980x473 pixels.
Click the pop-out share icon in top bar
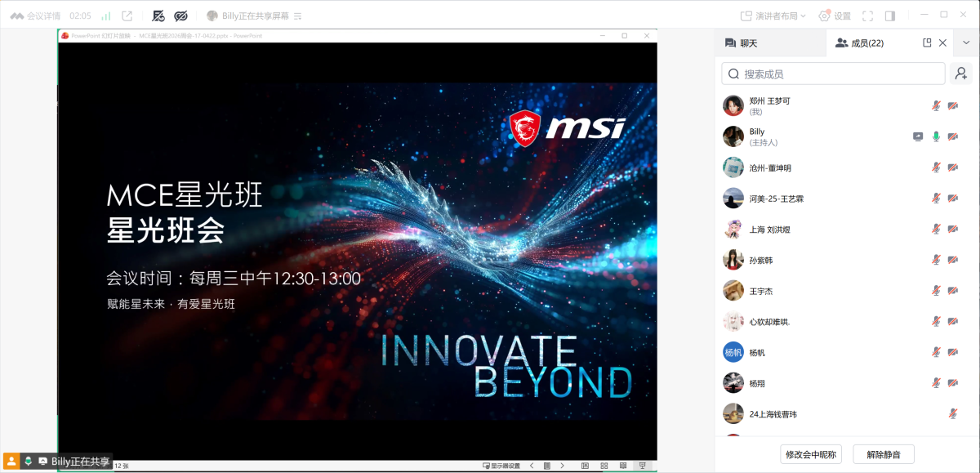pyautogui.click(x=127, y=16)
